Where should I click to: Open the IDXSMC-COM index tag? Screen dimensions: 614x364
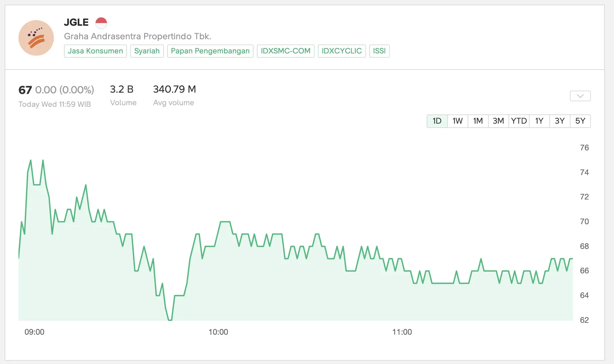point(286,51)
